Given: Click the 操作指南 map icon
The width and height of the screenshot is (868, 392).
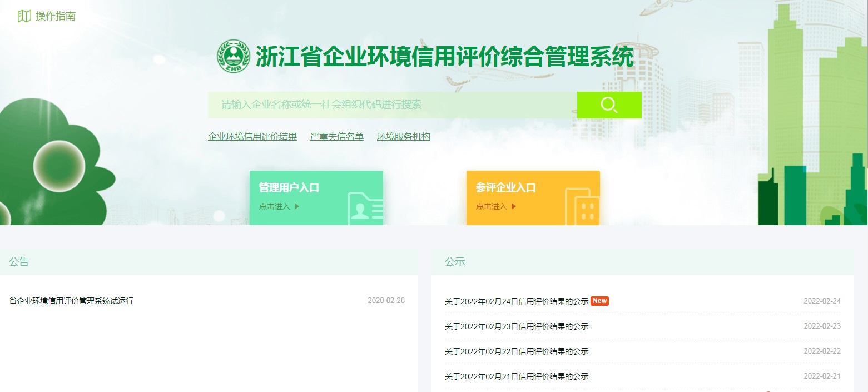Looking at the screenshot, I should click(24, 16).
